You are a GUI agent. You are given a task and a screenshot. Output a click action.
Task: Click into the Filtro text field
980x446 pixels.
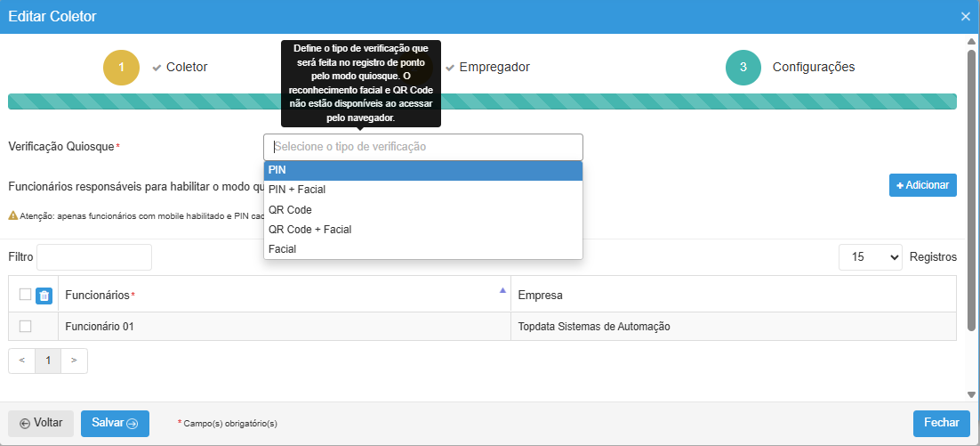coord(94,257)
